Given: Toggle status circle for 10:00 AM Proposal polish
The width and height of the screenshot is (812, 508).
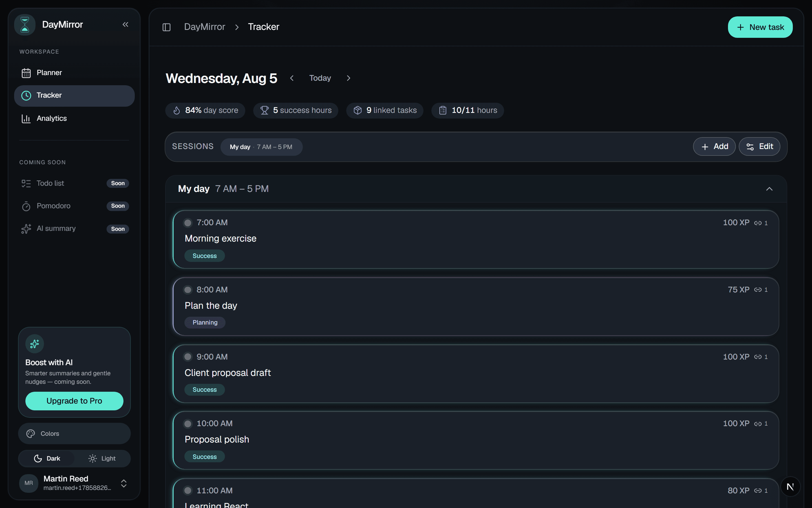Looking at the screenshot, I should [188, 424].
